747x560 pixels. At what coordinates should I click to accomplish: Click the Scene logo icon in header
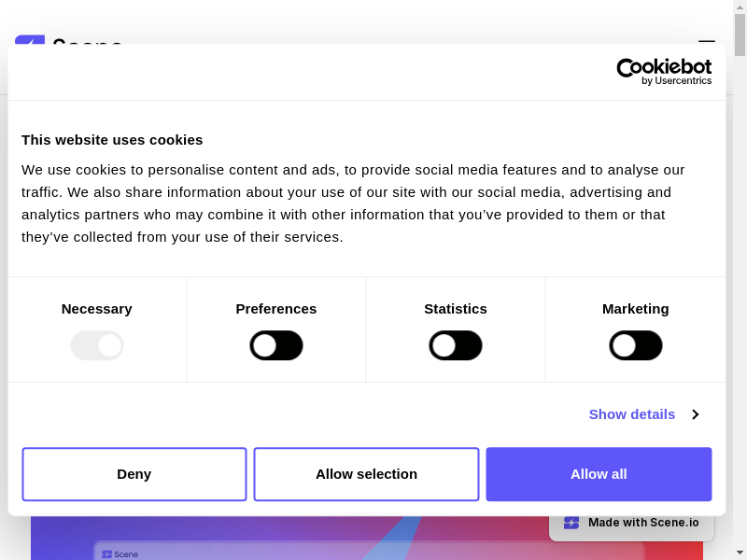30,40
